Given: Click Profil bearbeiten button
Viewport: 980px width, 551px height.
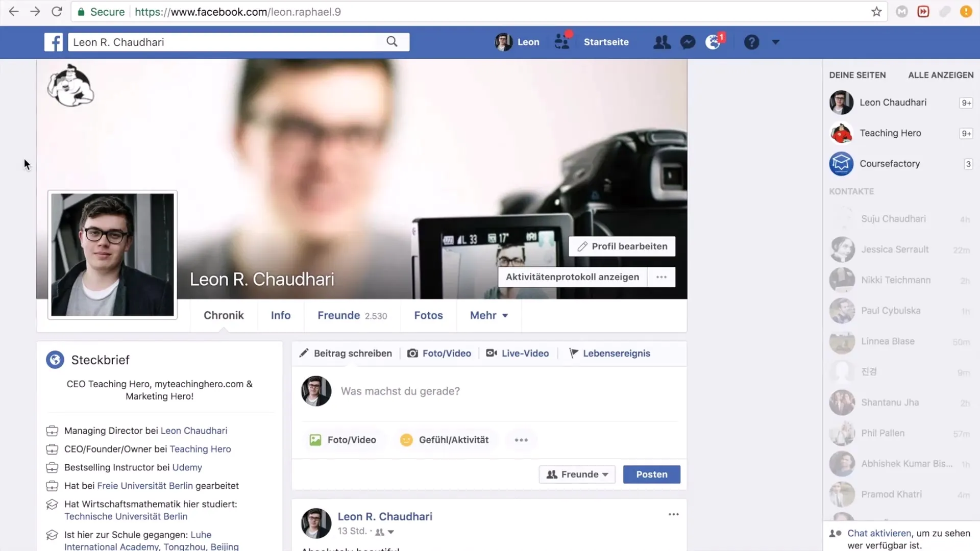Looking at the screenshot, I should (622, 246).
